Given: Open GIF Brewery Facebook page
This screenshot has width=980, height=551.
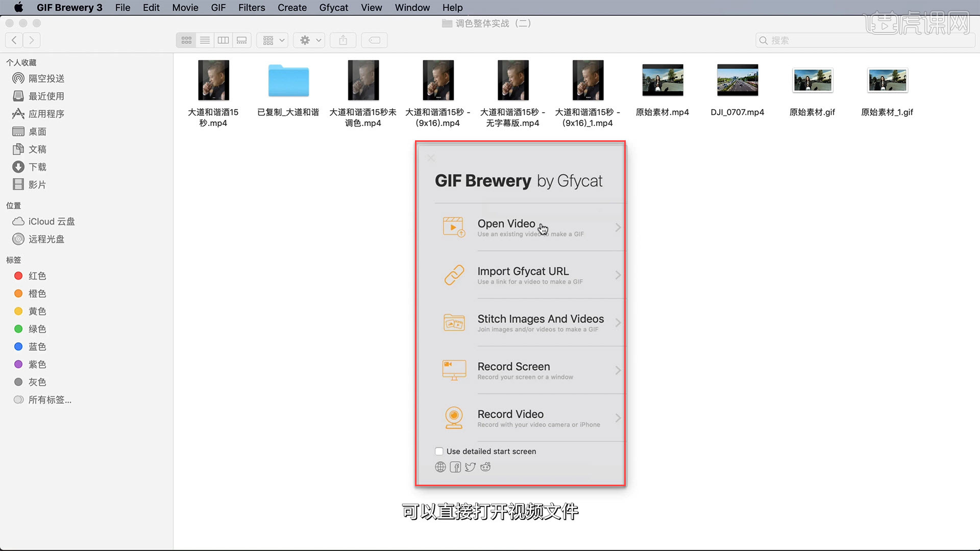Looking at the screenshot, I should [x=455, y=467].
